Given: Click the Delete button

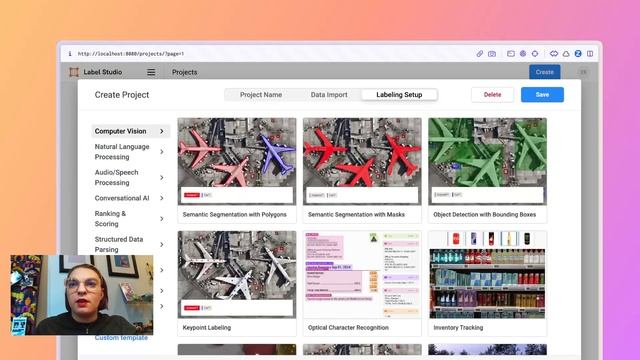Looking at the screenshot, I should pos(492,95).
